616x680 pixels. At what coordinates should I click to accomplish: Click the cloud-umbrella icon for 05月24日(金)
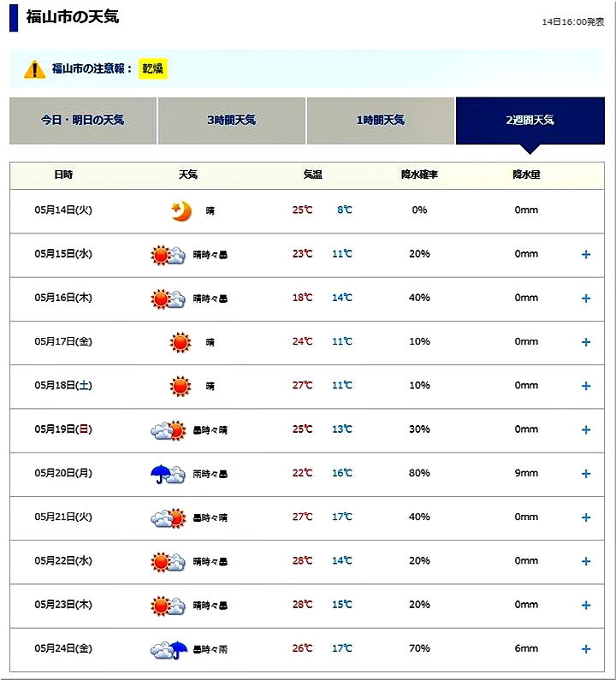tap(169, 650)
